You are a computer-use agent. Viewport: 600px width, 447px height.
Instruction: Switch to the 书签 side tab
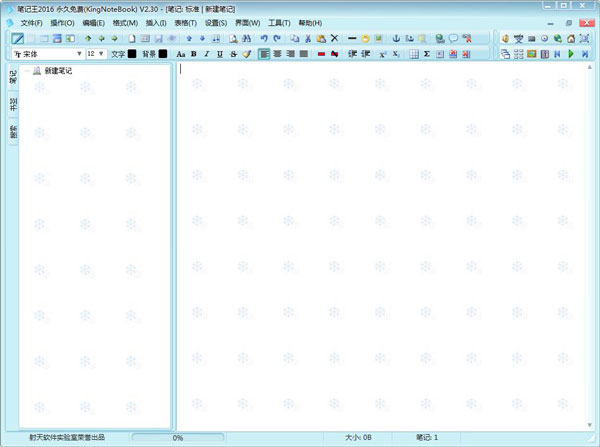13,104
